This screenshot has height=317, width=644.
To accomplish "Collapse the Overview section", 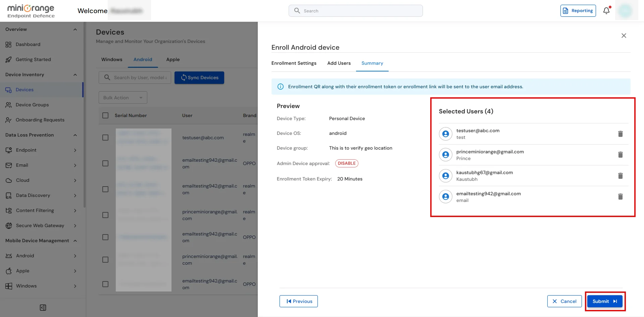I will (75, 30).
